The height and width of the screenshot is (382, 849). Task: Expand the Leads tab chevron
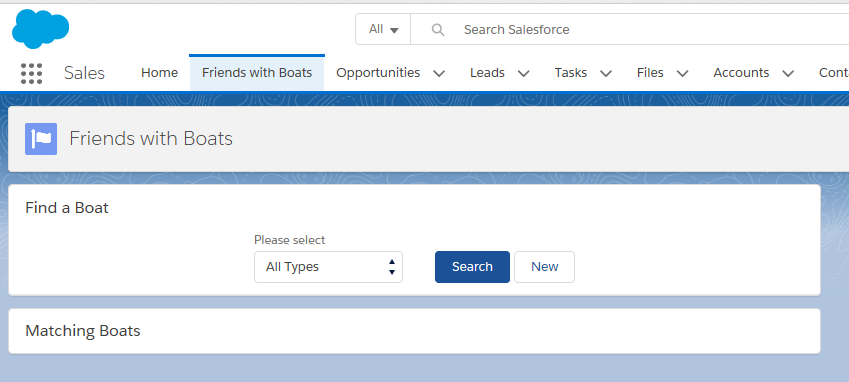[524, 74]
